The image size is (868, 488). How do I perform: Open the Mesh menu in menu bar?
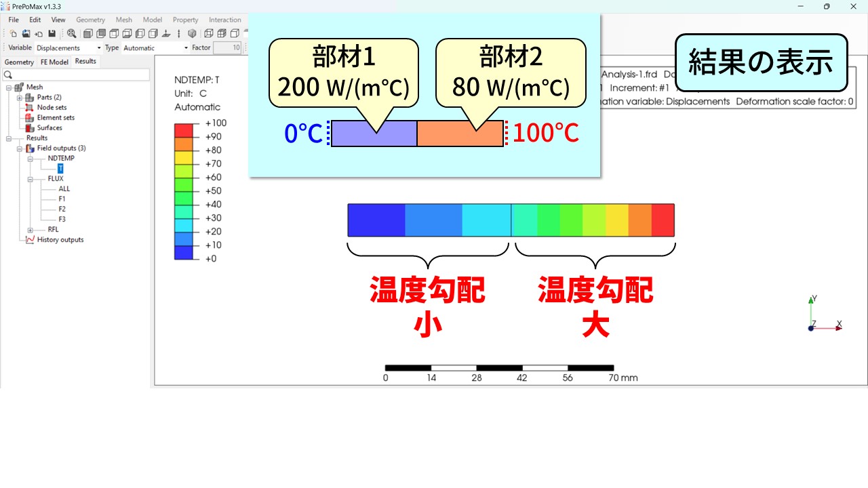click(x=124, y=20)
